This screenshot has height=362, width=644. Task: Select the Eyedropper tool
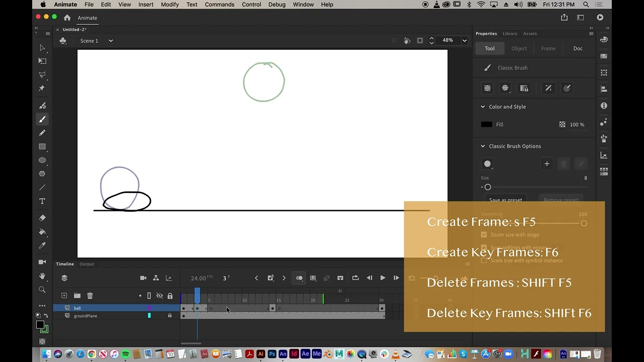(x=42, y=245)
